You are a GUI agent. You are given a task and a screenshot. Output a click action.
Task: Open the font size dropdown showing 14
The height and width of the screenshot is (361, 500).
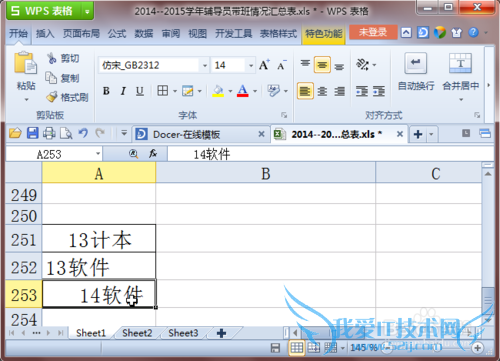click(x=251, y=65)
